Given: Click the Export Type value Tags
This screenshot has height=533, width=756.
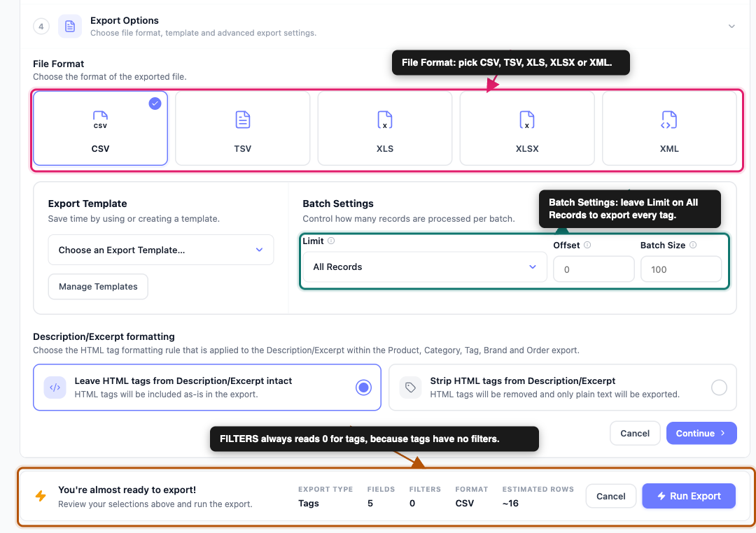Looking at the screenshot, I should pyautogui.click(x=309, y=503).
